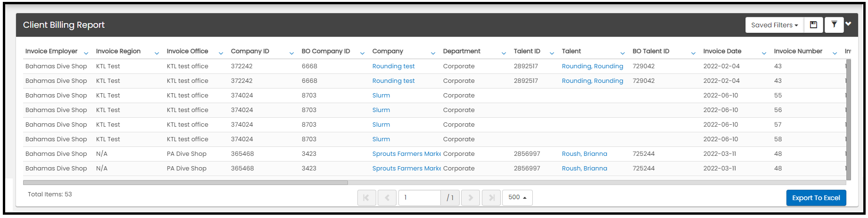
Task: Open BO Company ID column menu arrow
Action: click(362, 53)
